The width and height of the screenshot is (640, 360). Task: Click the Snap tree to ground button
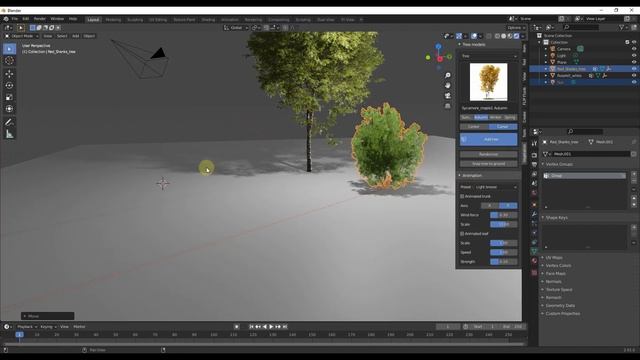[x=489, y=164]
